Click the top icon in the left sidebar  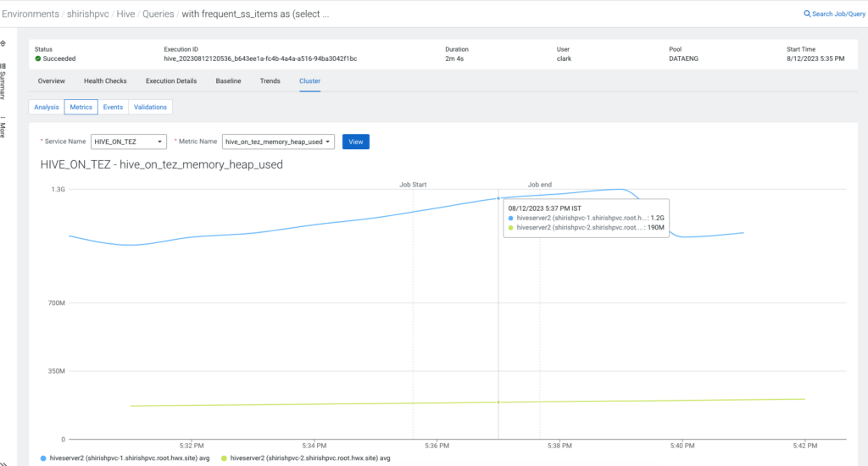tap(3, 42)
